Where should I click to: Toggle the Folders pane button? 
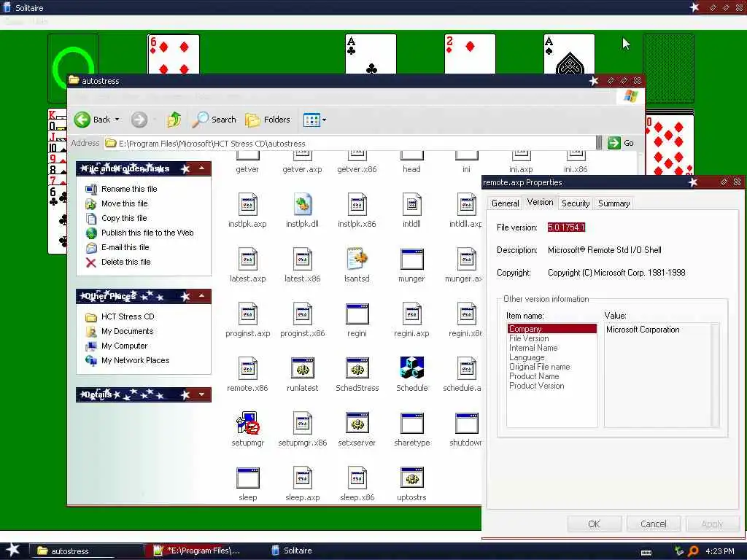(x=268, y=120)
